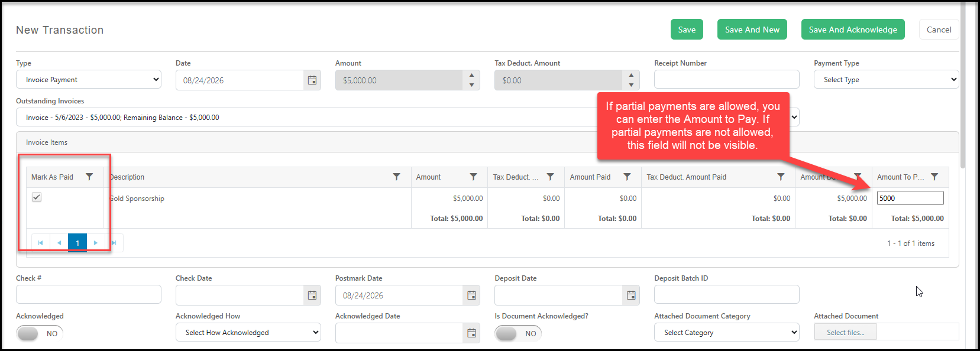The image size is (980, 351).
Task: Click the Check # input field
Action: [x=89, y=295]
